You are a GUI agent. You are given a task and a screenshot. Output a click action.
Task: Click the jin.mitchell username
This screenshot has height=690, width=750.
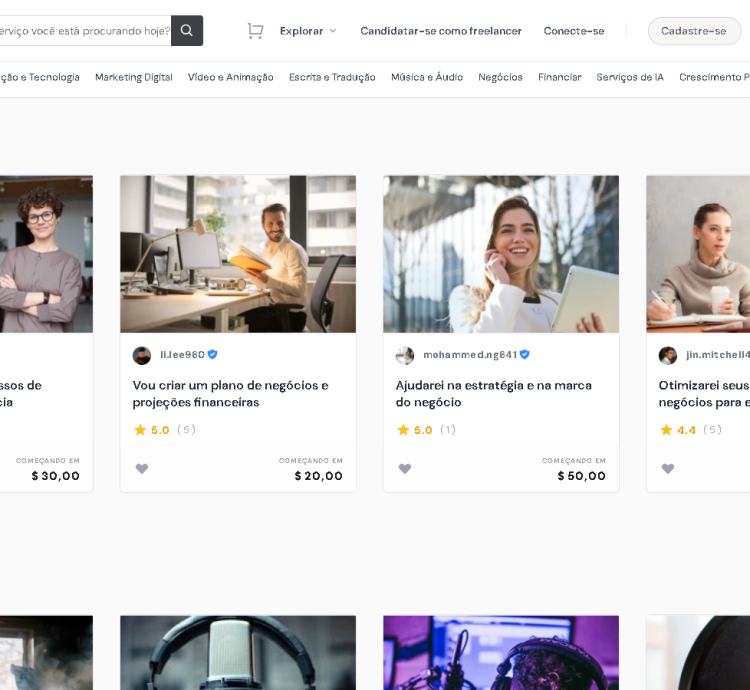pyautogui.click(x=718, y=355)
